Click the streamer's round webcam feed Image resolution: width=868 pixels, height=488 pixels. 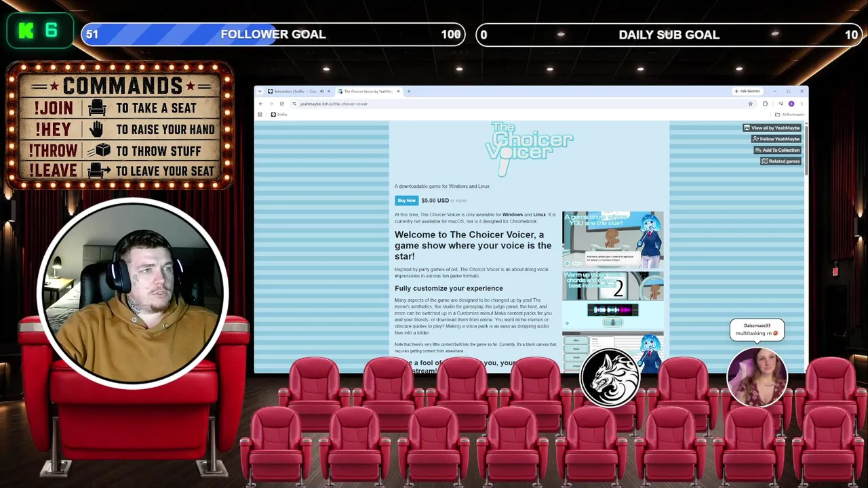coord(133,293)
